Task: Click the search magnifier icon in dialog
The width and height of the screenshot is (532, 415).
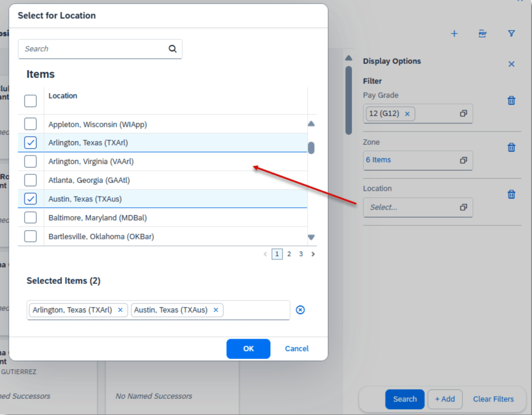Action: [172, 49]
